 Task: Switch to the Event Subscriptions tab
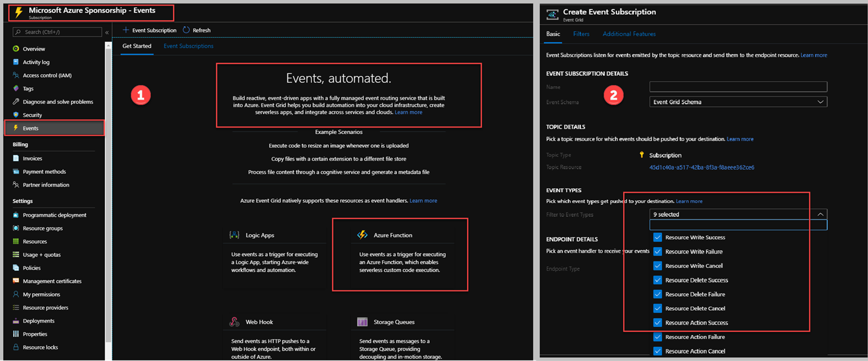click(x=189, y=46)
